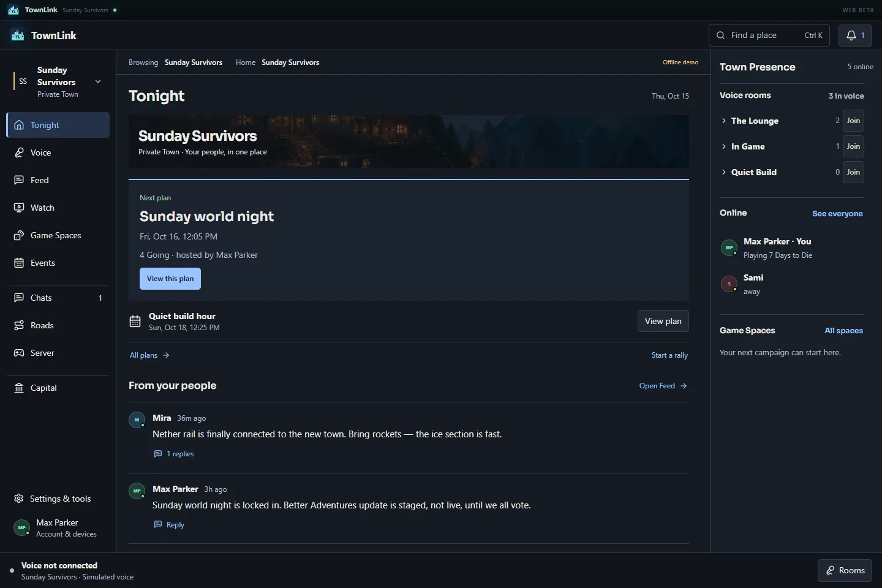This screenshot has height=588, width=882.
Task: Click the TownLink castle logo icon
Action: coord(18,36)
